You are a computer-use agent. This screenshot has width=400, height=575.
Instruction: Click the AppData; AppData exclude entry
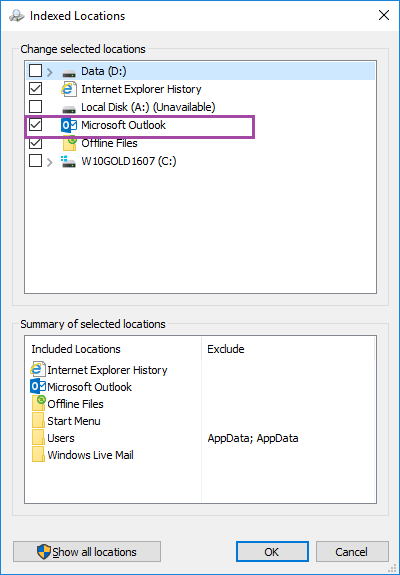(x=253, y=438)
